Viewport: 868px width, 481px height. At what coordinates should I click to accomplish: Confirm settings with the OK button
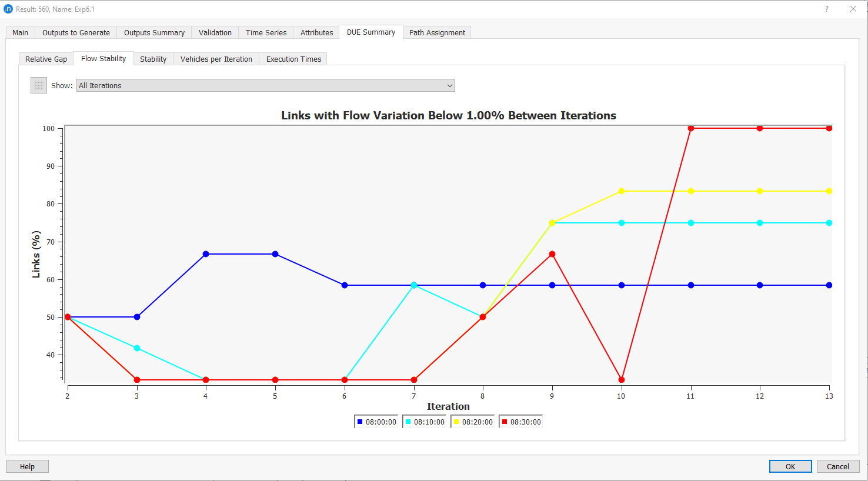pos(790,466)
